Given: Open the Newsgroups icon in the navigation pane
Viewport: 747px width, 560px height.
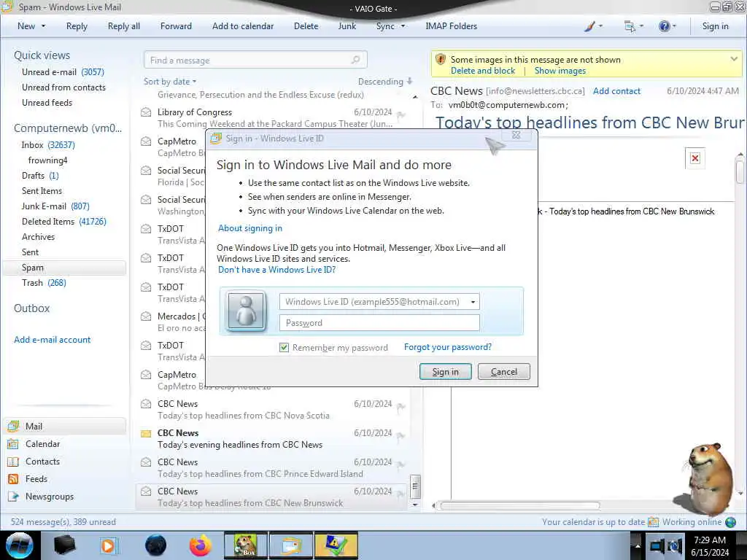Looking at the screenshot, I should coord(13,497).
